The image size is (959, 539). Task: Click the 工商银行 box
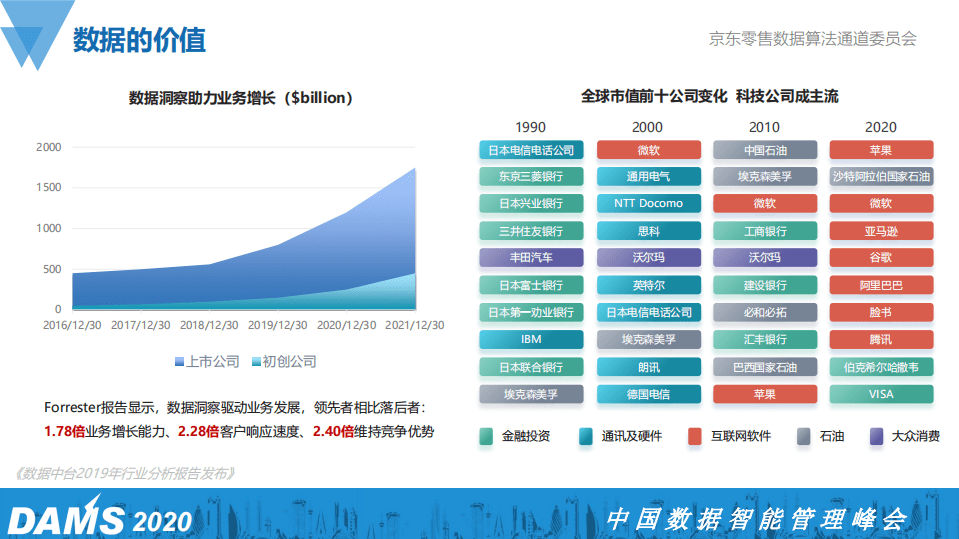point(765,231)
